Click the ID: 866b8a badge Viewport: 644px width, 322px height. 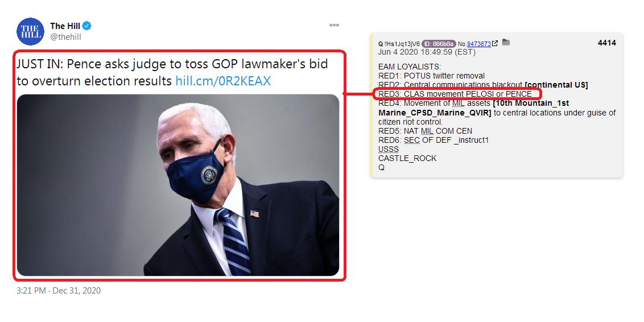[x=439, y=44]
